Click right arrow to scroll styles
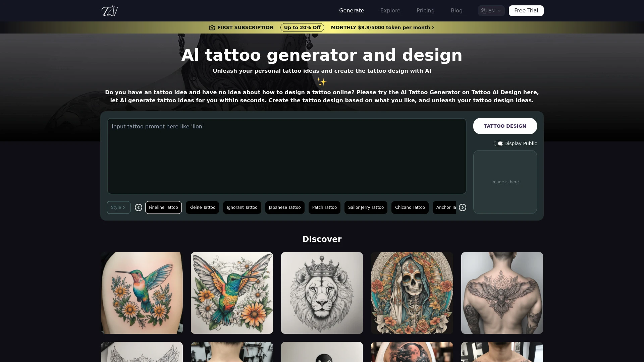The width and height of the screenshot is (644, 362). point(463,207)
